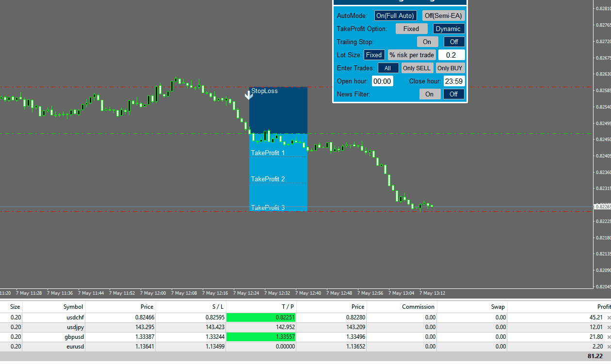Click the lot size value field 0.2
The height and width of the screenshot is (364, 611).
pyautogui.click(x=451, y=55)
